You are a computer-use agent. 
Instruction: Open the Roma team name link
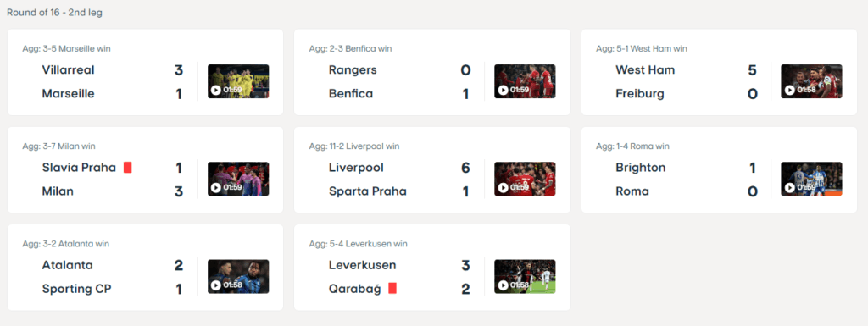pyautogui.click(x=632, y=191)
